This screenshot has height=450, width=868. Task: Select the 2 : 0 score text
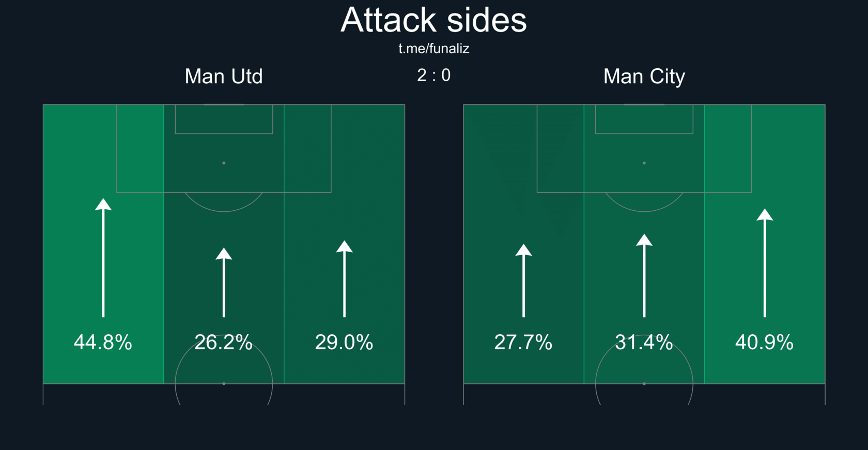click(x=433, y=75)
